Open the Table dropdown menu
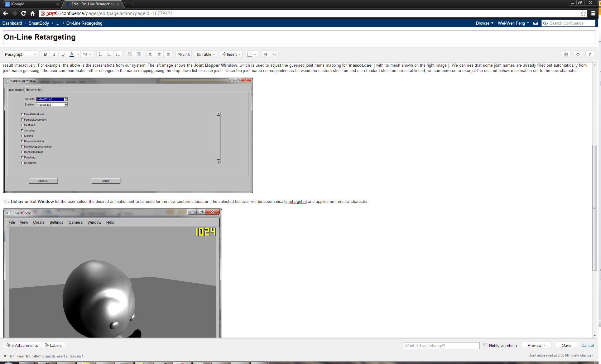The height and width of the screenshot is (364, 601). point(206,54)
